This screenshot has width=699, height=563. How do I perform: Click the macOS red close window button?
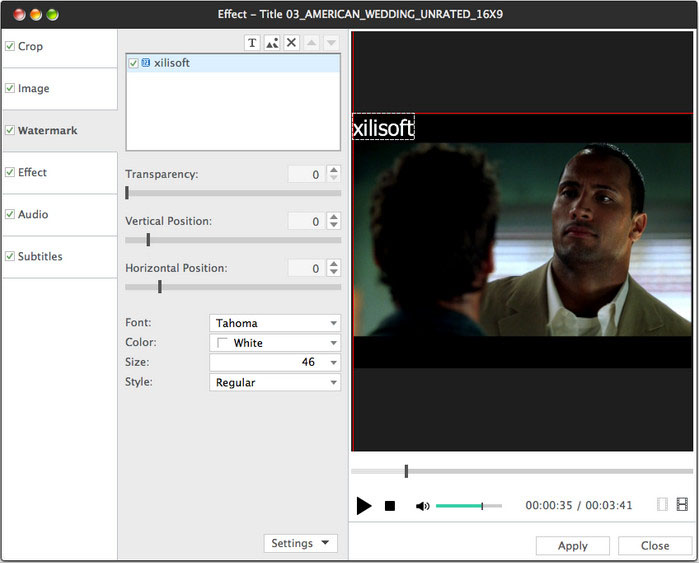pyautogui.click(x=19, y=15)
